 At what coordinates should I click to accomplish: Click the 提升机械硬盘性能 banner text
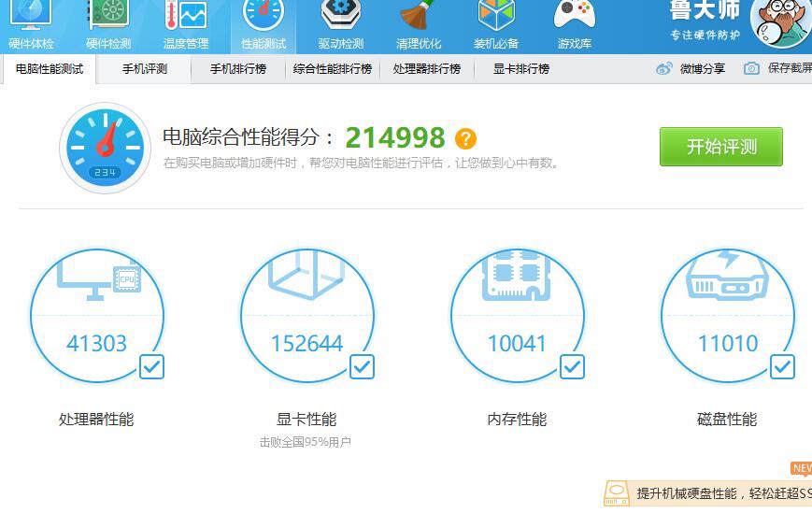tap(724, 493)
